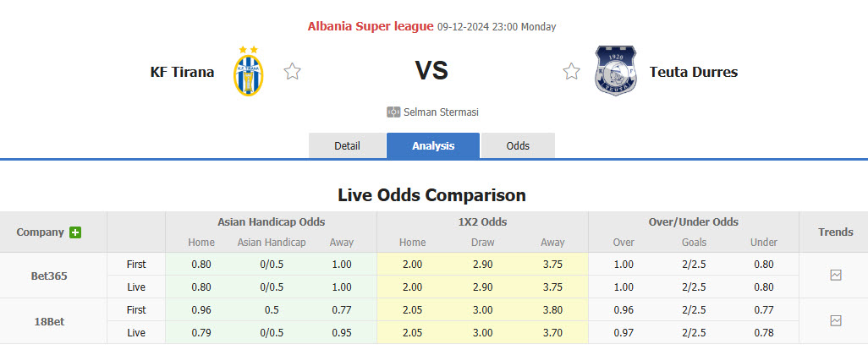Click the Albania Super league link
Image resolution: width=868 pixels, height=355 pixels.
click(371, 26)
